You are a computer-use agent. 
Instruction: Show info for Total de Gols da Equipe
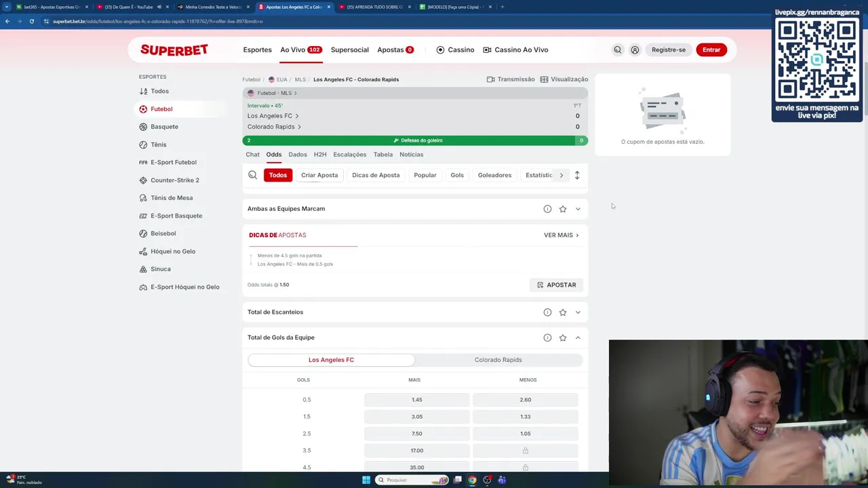pos(547,338)
